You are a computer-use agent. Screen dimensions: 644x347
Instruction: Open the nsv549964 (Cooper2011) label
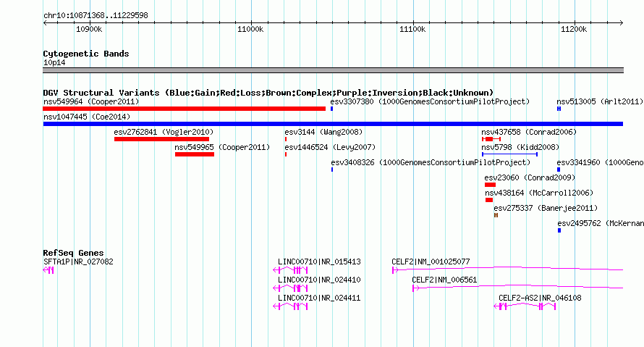pyautogui.click(x=91, y=101)
